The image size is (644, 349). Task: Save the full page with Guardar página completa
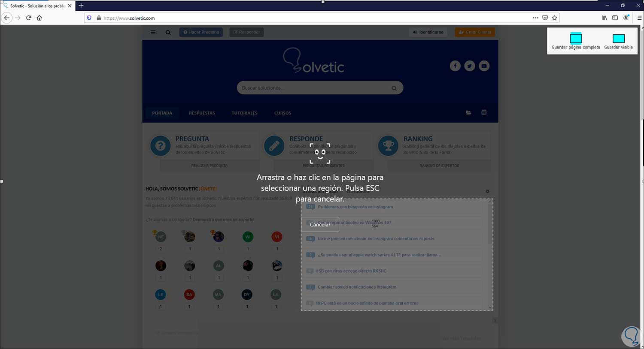point(575,41)
